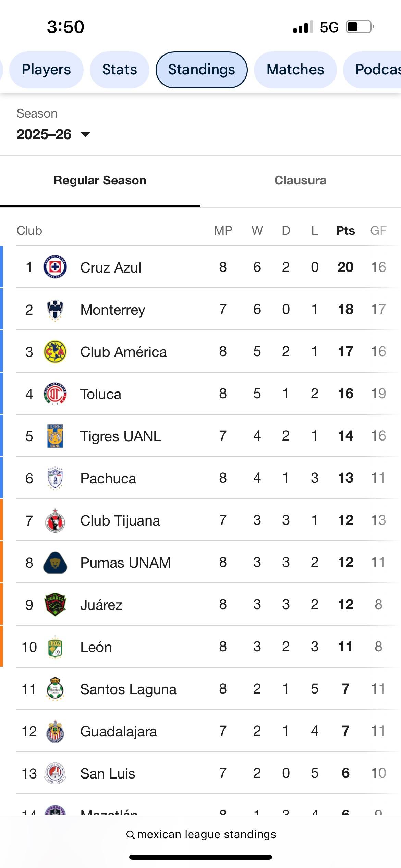
Task: Tap the Club América crest icon
Action: [x=55, y=352]
